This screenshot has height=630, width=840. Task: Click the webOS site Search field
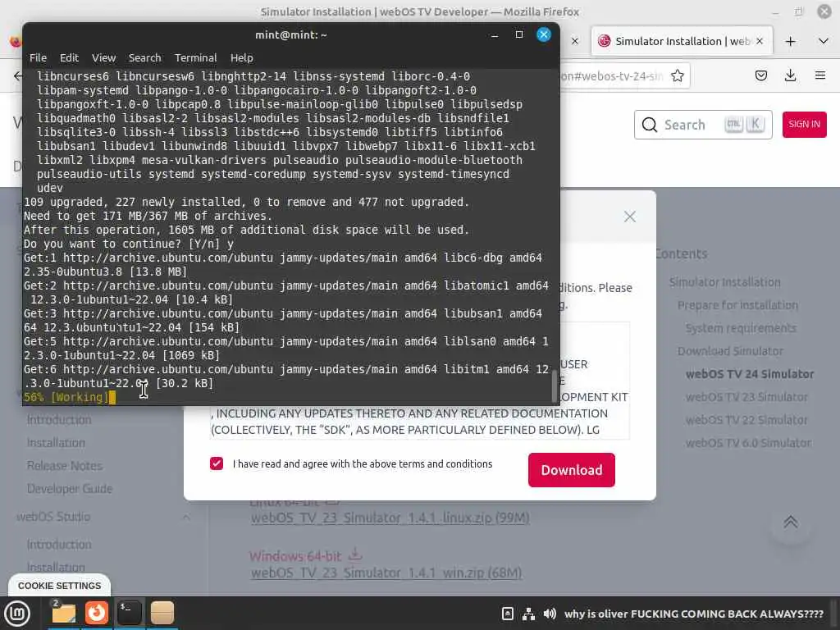point(703,125)
